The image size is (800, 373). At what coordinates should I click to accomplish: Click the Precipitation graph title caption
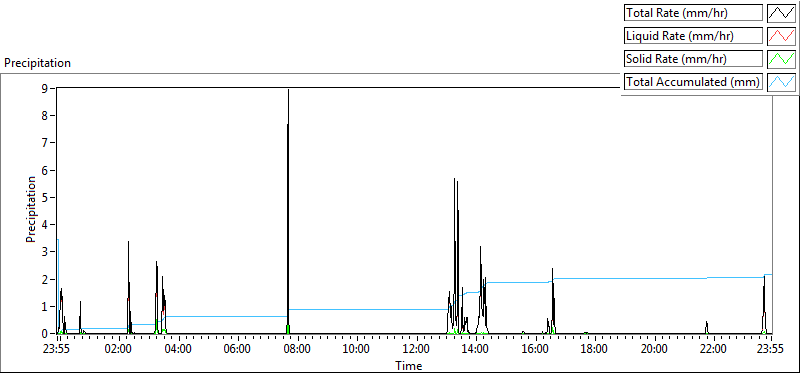tap(37, 63)
